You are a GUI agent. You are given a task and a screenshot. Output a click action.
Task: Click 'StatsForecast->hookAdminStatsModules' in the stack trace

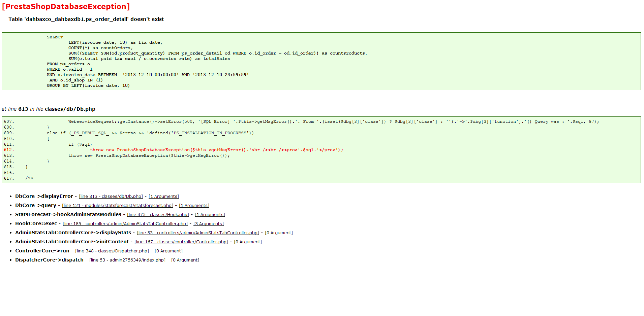68,214
